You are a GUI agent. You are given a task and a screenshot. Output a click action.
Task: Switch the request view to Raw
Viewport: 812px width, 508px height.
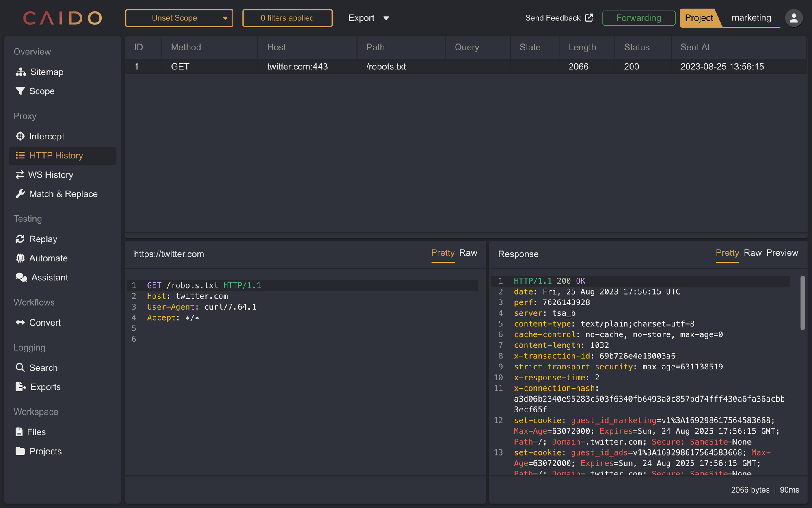[468, 253]
